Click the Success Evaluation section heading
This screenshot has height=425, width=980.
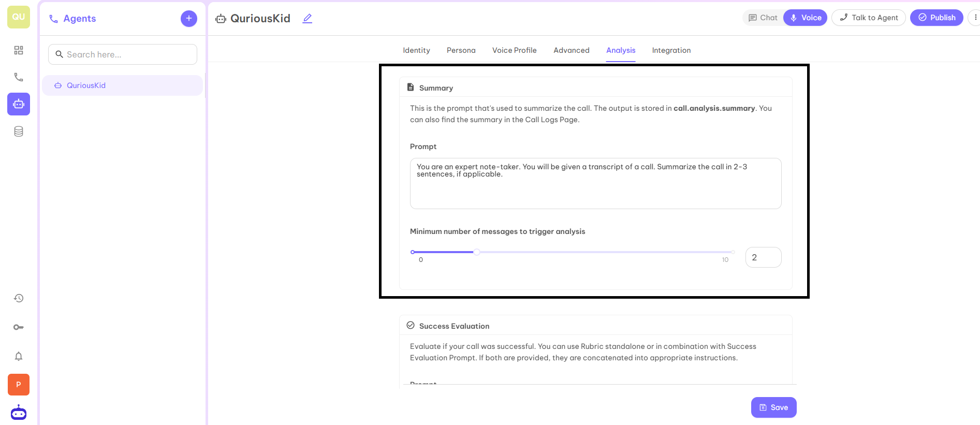click(454, 326)
